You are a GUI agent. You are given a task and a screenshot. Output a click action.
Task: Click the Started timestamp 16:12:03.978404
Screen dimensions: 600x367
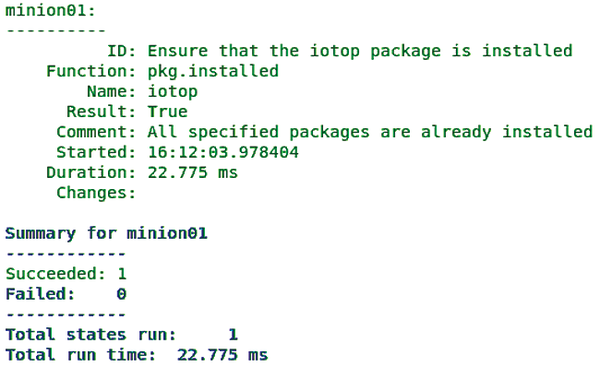pyautogui.click(x=223, y=152)
